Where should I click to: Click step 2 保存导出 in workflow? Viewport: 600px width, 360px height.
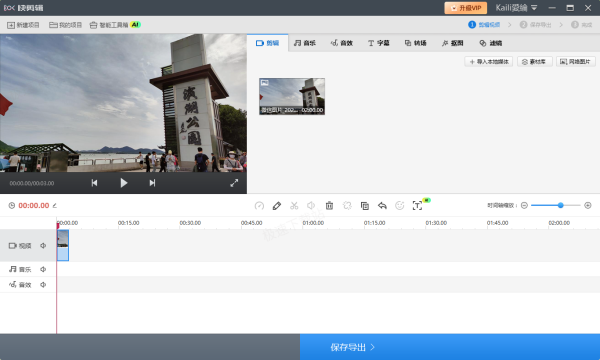(x=535, y=24)
